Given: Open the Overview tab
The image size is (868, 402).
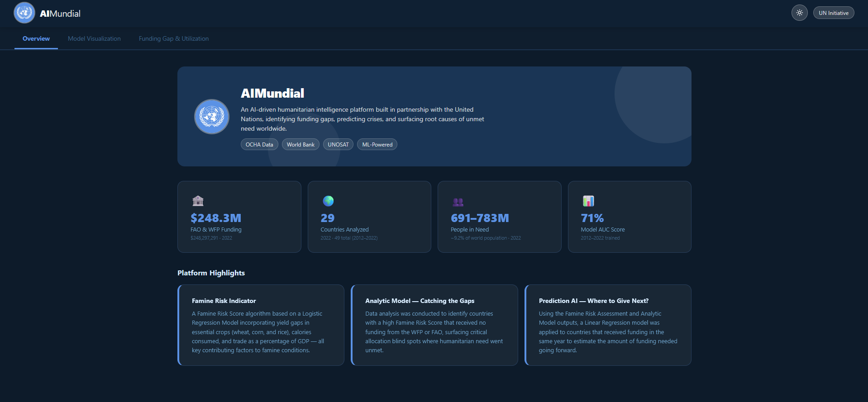Looking at the screenshot, I should coord(36,39).
